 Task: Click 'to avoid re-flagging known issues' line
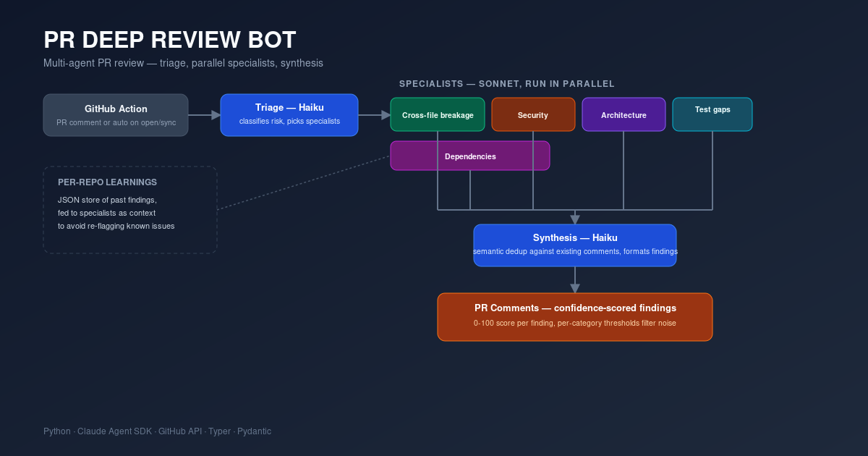pyautogui.click(x=116, y=226)
